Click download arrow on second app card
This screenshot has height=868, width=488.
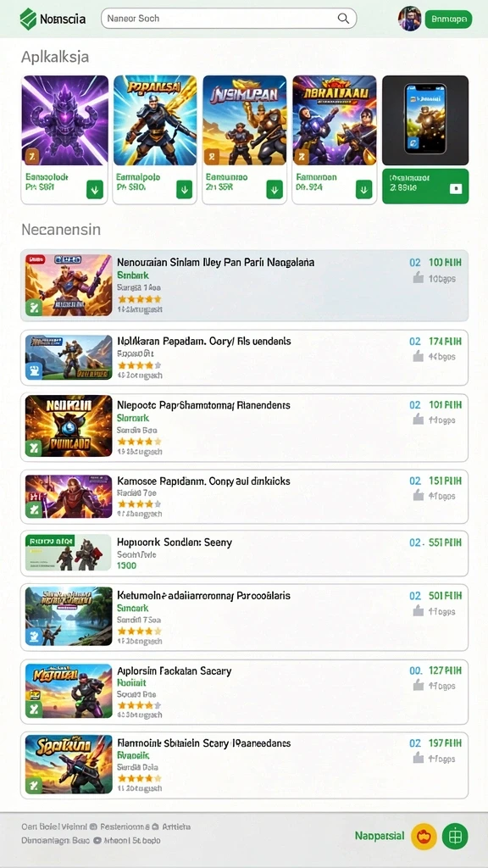point(185,190)
